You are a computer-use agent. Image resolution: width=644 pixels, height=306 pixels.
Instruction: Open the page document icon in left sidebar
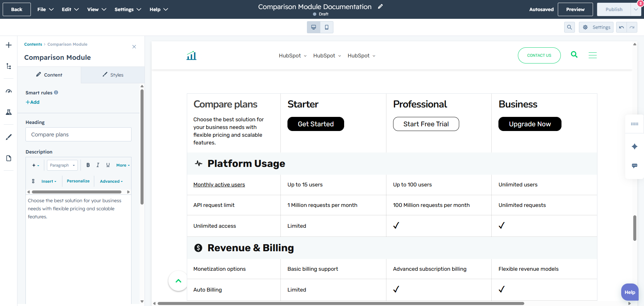(9, 158)
